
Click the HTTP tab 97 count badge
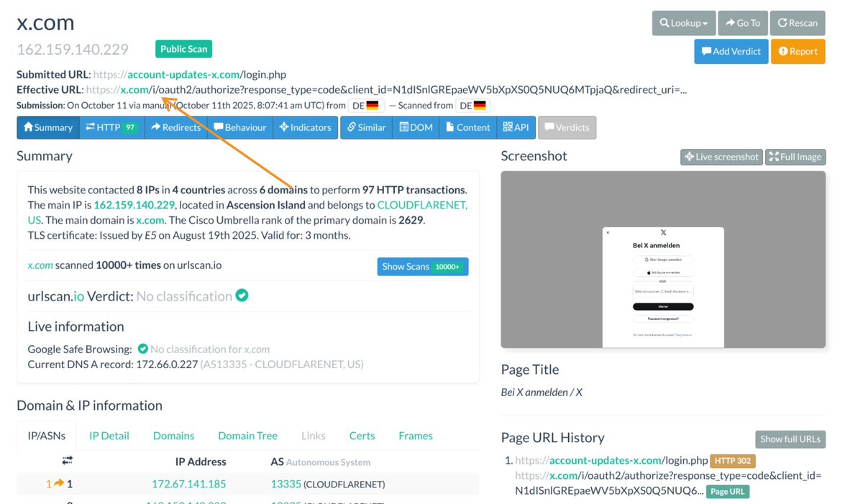pyautogui.click(x=130, y=127)
